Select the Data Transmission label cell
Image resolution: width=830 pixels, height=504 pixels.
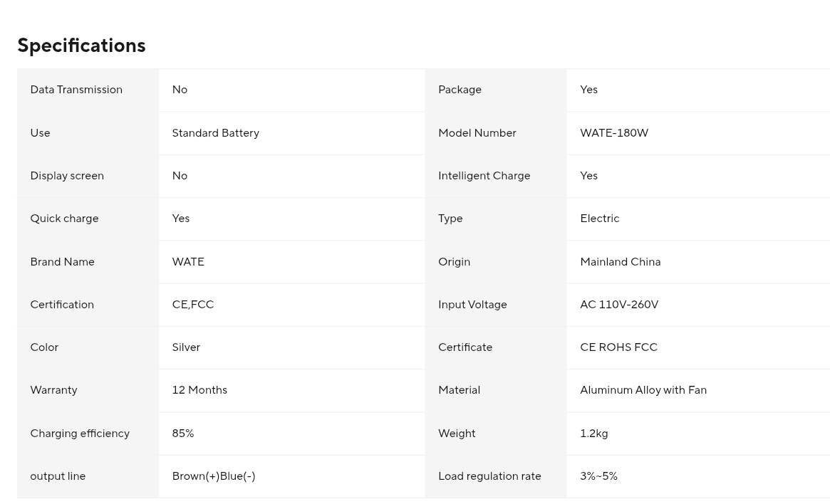click(x=88, y=90)
